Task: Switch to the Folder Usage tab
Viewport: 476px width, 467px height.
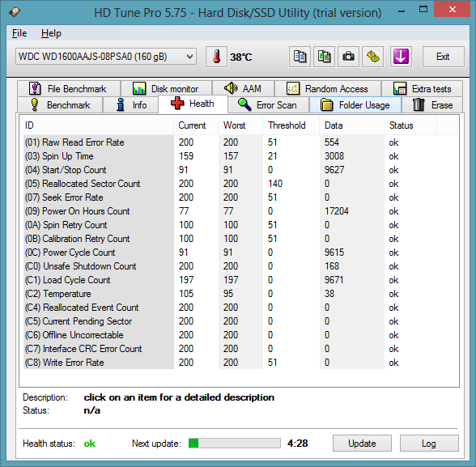Action: pyautogui.click(x=355, y=105)
